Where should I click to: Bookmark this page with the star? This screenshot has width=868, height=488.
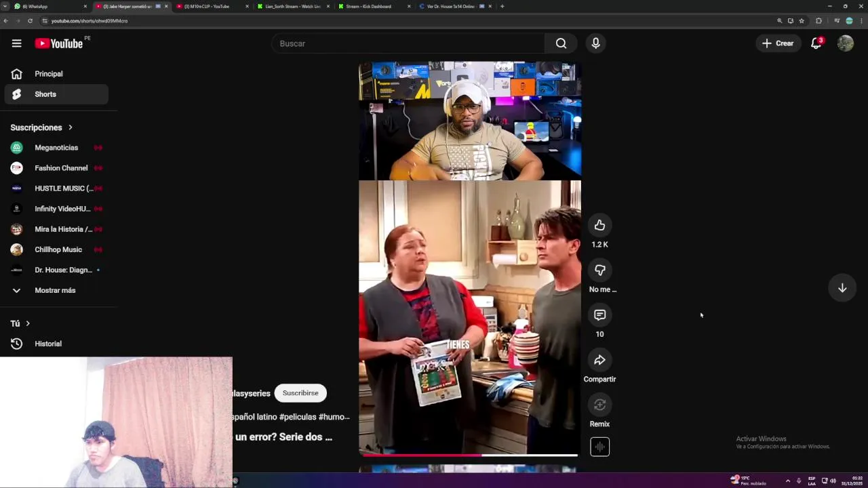coord(802,21)
